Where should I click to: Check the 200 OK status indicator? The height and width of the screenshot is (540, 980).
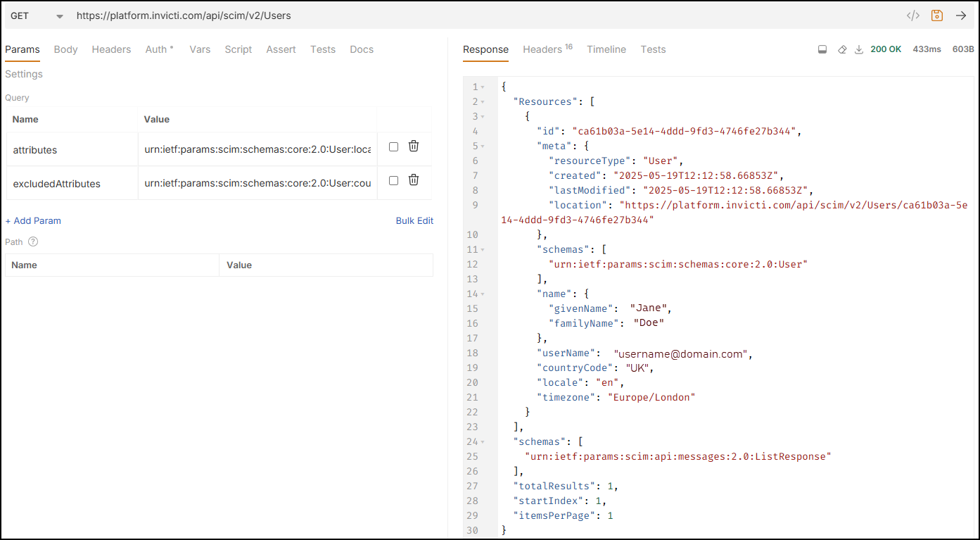coord(885,49)
